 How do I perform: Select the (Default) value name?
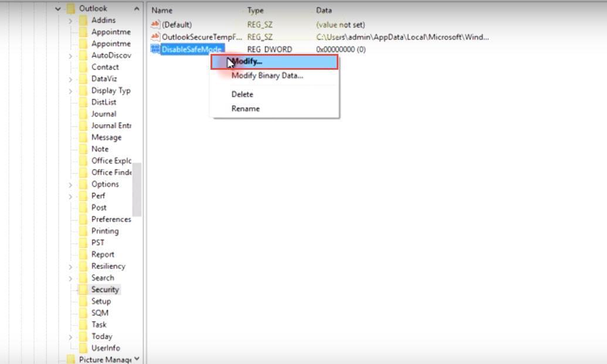click(177, 25)
